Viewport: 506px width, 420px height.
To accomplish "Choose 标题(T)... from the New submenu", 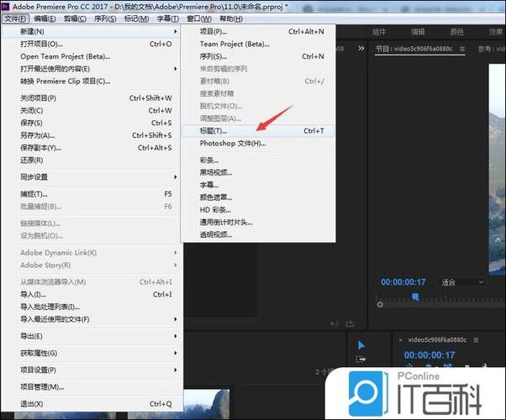I will click(x=258, y=131).
